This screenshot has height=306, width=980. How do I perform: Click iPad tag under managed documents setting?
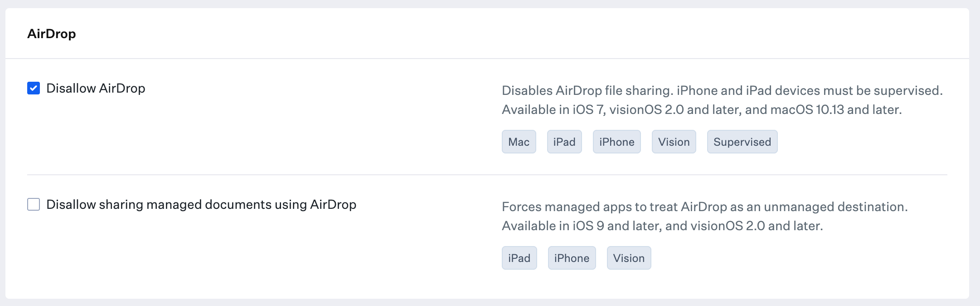click(519, 258)
